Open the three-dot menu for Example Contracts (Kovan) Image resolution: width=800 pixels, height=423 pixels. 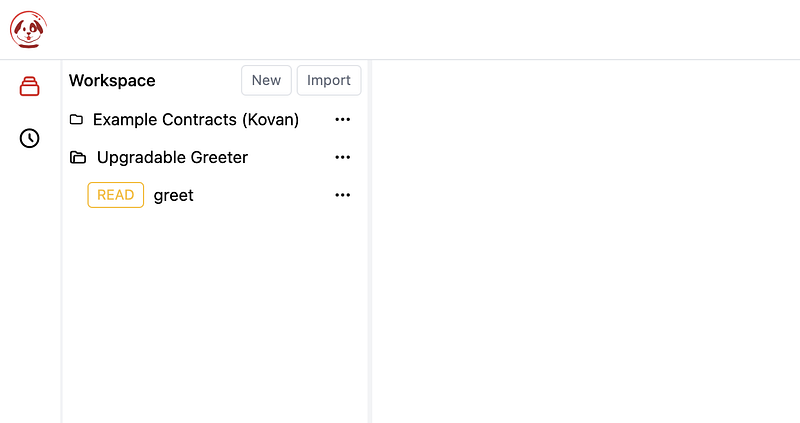pos(343,120)
